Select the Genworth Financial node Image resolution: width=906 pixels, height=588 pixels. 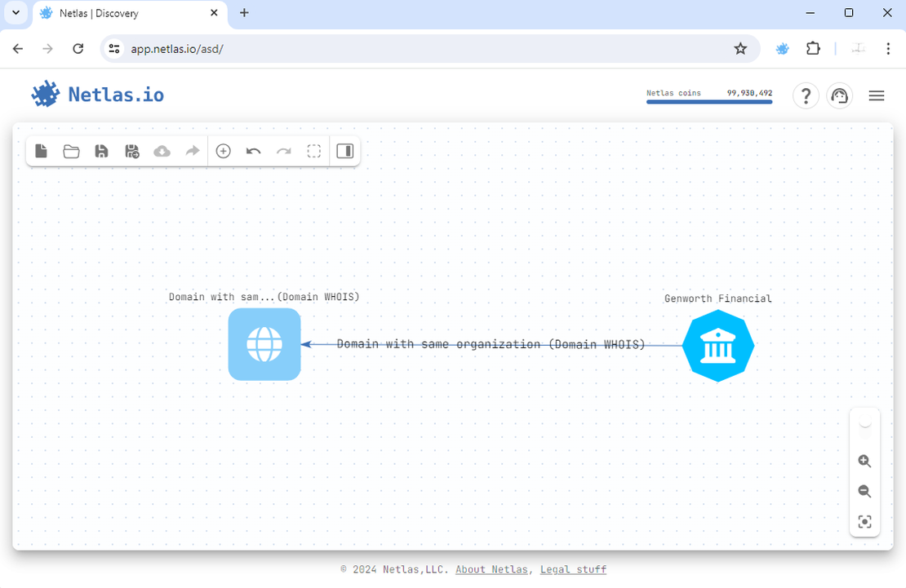[x=717, y=346]
